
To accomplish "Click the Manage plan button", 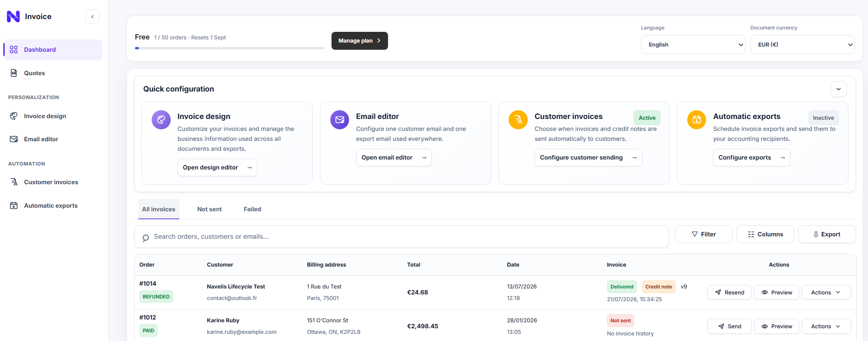I will click(x=360, y=41).
